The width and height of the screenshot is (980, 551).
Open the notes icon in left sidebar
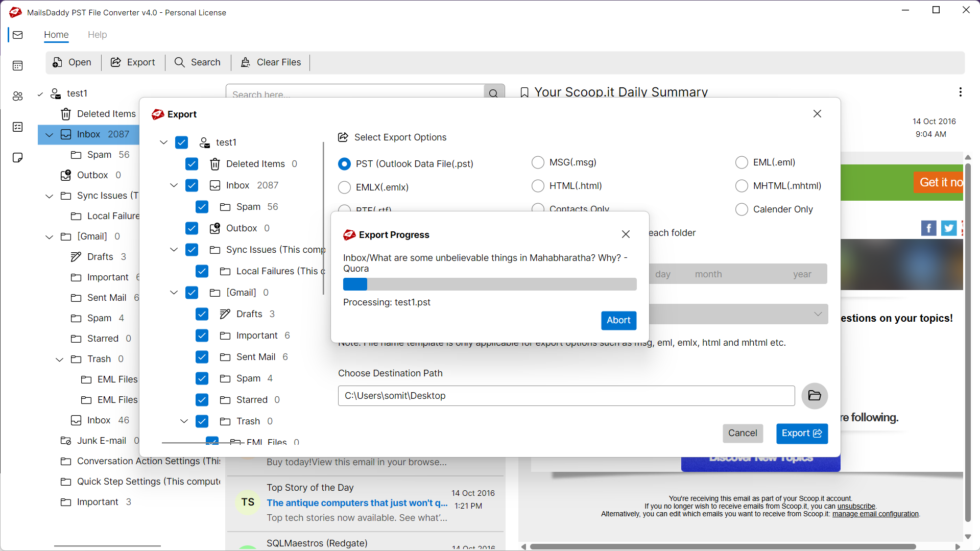click(18, 157)
